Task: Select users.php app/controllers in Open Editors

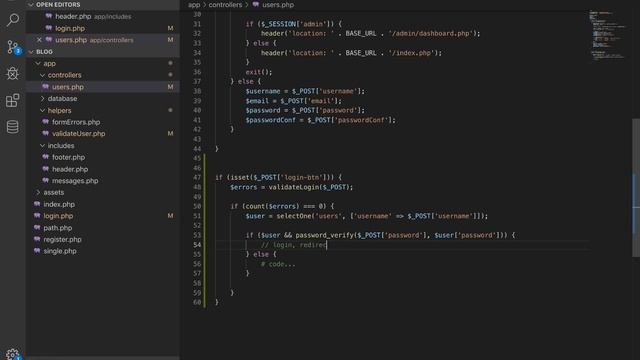Action: pyautogui.click(x=103, y=40)
